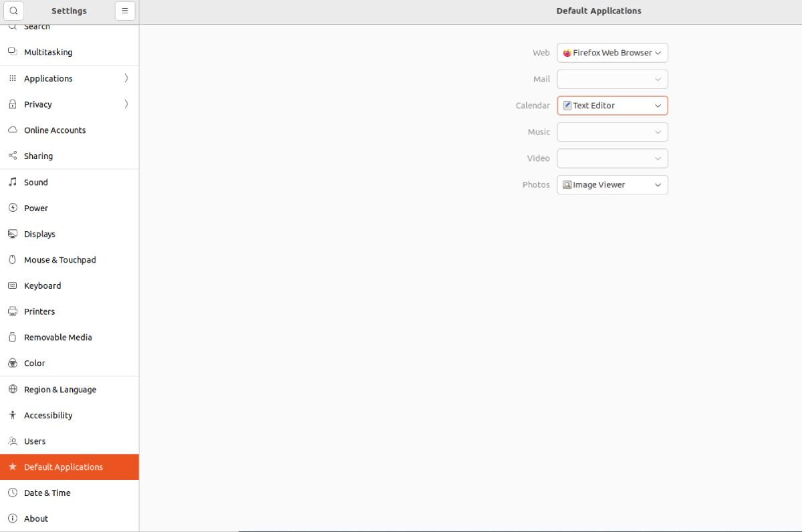Click the Image Viewer icon in Photos dropdown
802x532 pixels.
[x=567, y=185]
